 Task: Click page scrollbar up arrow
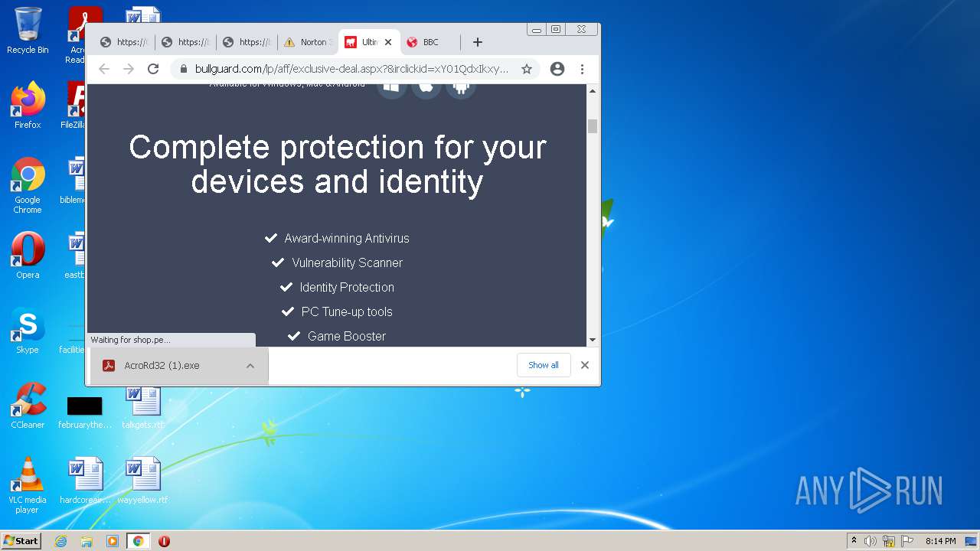click(593, 90)
